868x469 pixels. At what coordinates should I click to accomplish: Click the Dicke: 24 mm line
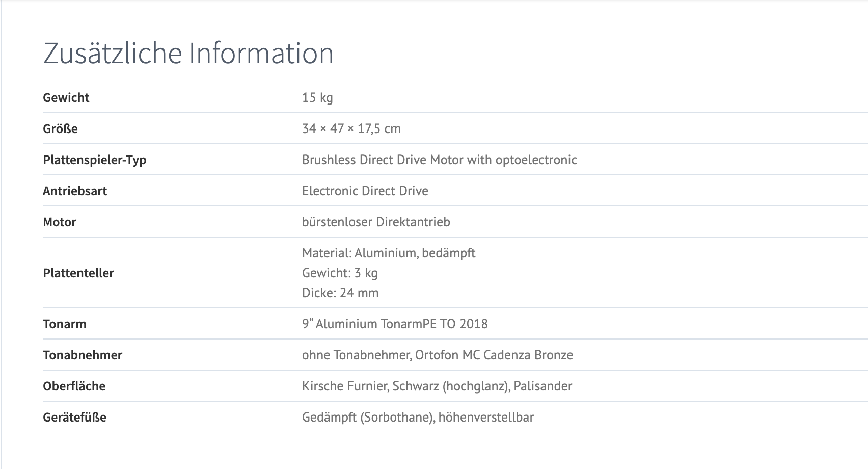(x=340, y=293)
